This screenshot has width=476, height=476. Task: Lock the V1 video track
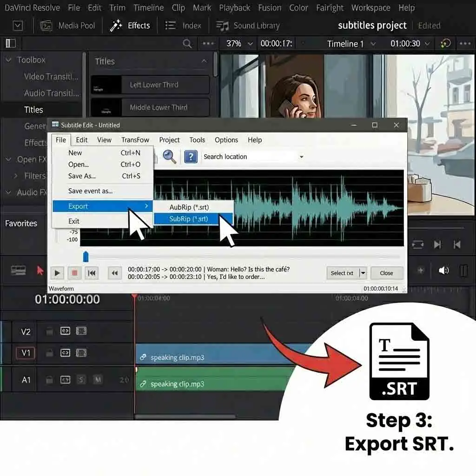point(49,353)
